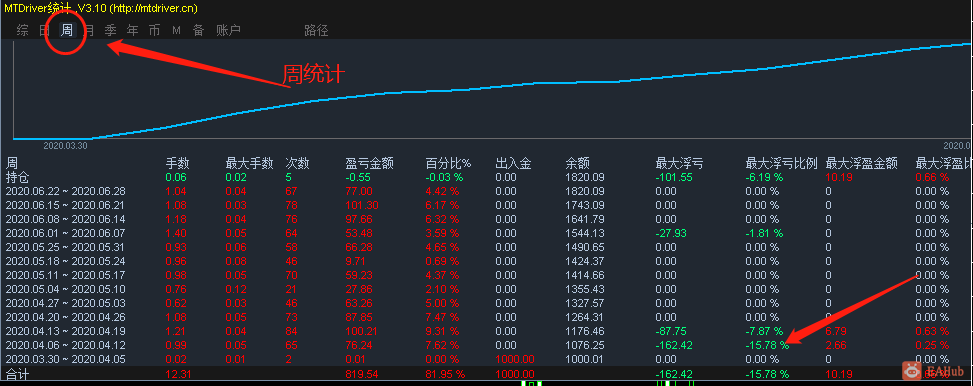Select the 2020.04.06 ~ 2020.04.12 week row
The width and height of the screenshot is (973, 386).
tap(486, 345)
